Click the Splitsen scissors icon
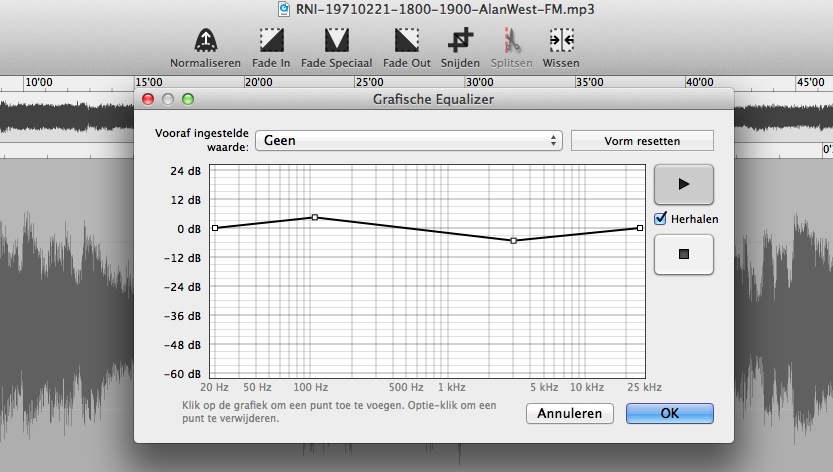The width and height of the screenshot is (833, 472). coord(511,40)
